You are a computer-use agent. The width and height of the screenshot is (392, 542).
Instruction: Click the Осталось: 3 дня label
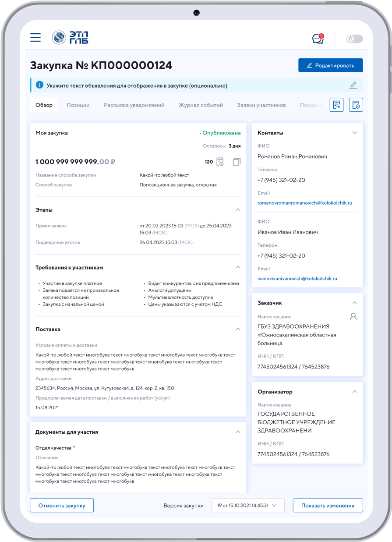tap(222, 146)
